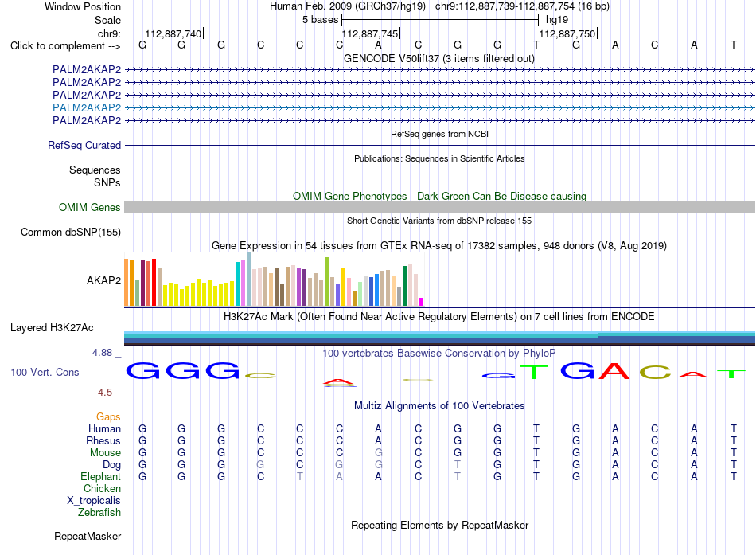This screenshot has height=555, width=756.
Task: Click the Rhesus alignment row label
Action: point(103,440)
